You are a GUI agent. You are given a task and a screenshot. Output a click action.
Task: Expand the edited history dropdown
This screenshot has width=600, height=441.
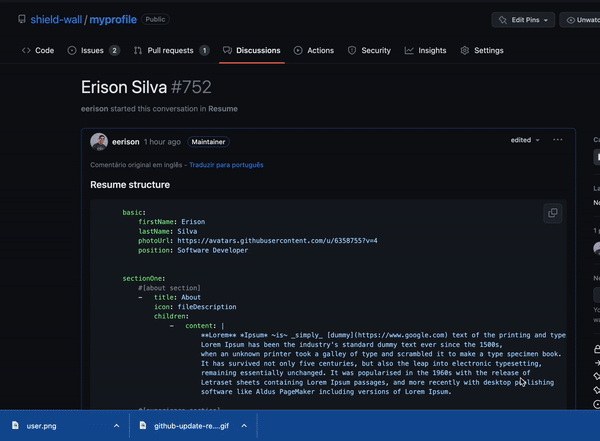525,141
